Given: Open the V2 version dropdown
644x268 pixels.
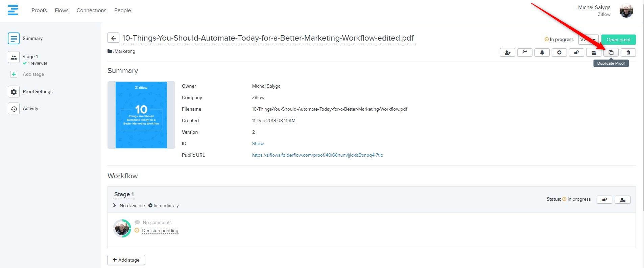Looking at the screenshot, I should click(x=588, y=40).
